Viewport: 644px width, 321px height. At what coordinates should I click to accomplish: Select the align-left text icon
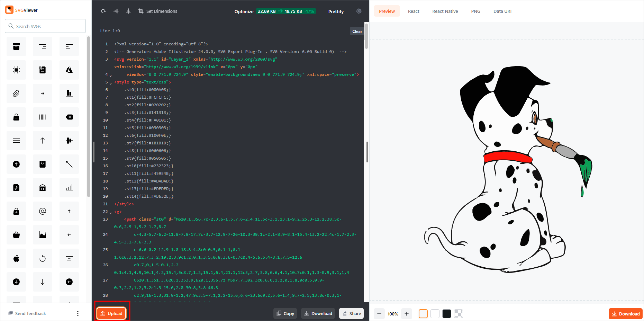tap(69, 46)
